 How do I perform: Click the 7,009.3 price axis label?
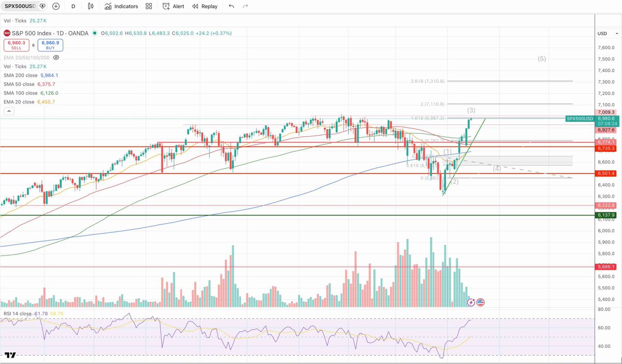click(x=605, y=112)
